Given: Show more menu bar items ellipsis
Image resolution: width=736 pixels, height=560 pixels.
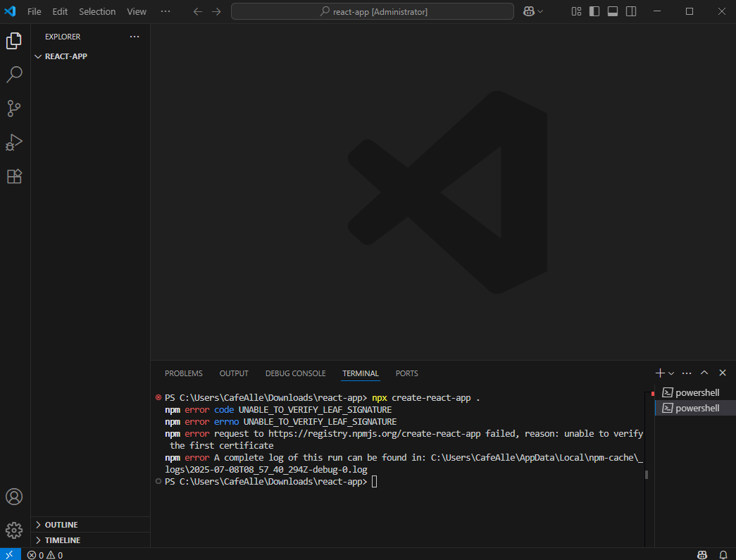Looking at the screenshot, I should click(166, 11).
